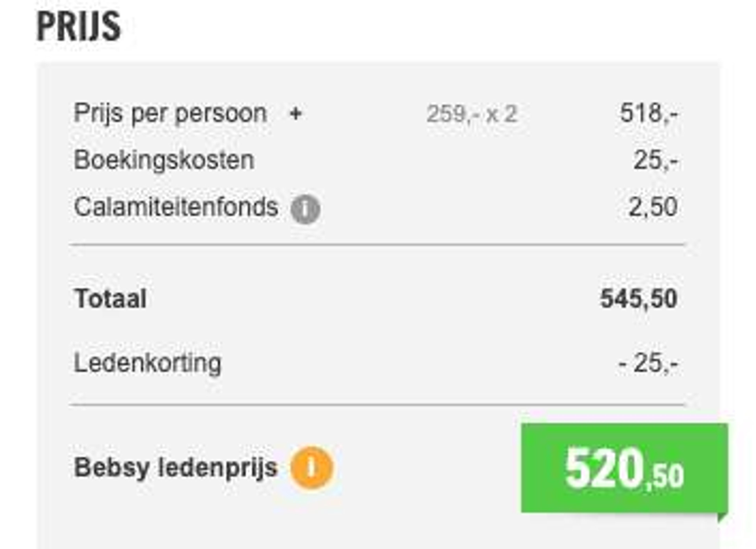This screenshot has height=549, width=756.
Task: Click the 545,50 total amount
Action: pos(638,299)
